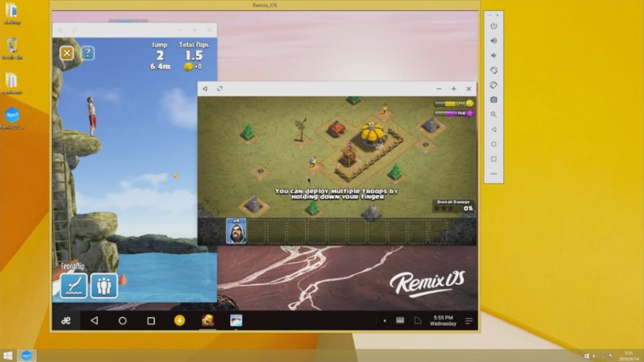Screen dimensions: 644x362
Task: Maximize Clash of Clans window with plus
Action: (454, 88)
